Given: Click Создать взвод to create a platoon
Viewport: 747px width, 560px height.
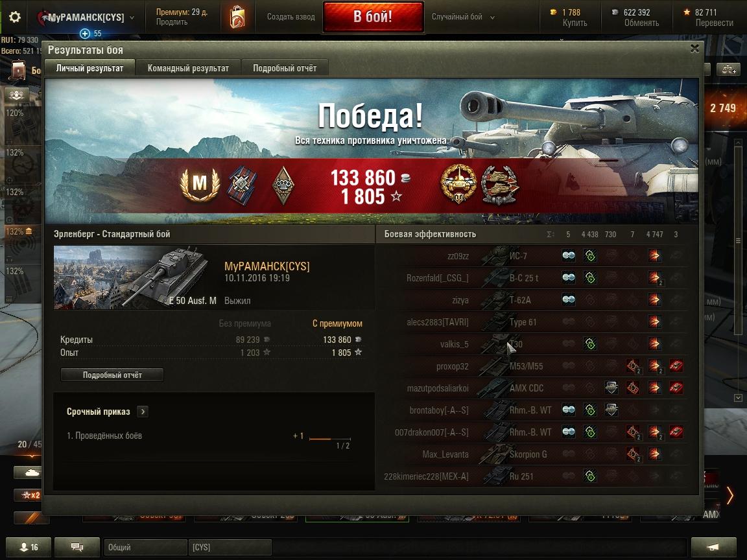Looking at the screenshot, I should 290,17.
